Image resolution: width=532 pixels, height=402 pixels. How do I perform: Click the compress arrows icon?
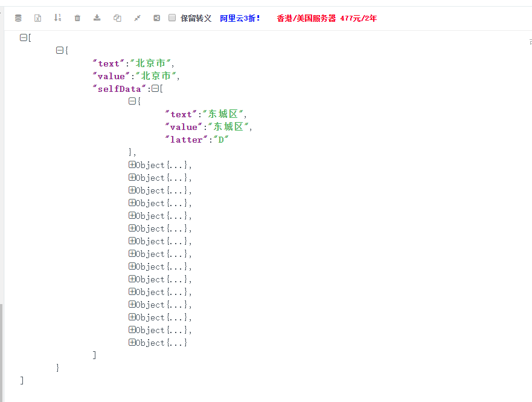tap(137, 18)
